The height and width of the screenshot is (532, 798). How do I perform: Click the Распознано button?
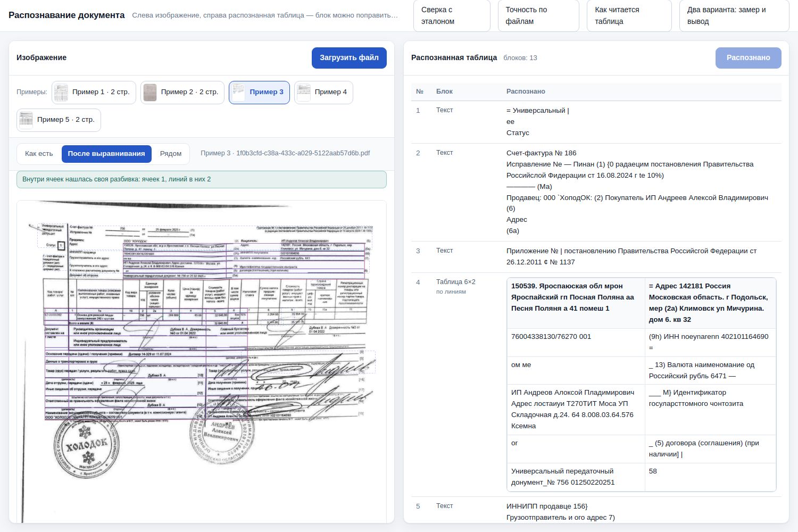pyautogui.click(x=748, y=58)
